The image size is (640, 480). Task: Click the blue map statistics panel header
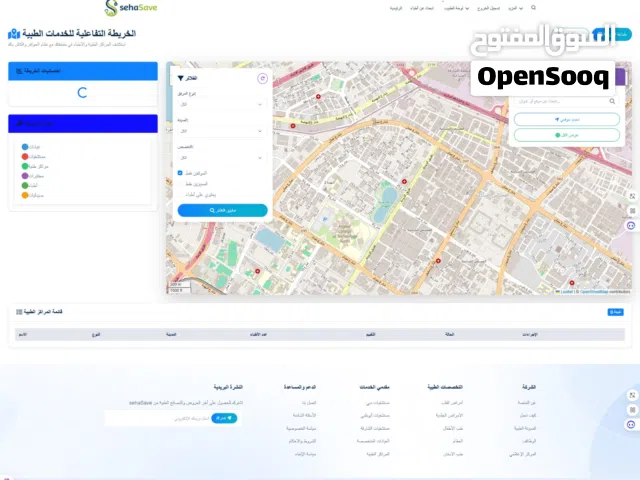pyautogui.click(x=83, y=71)
